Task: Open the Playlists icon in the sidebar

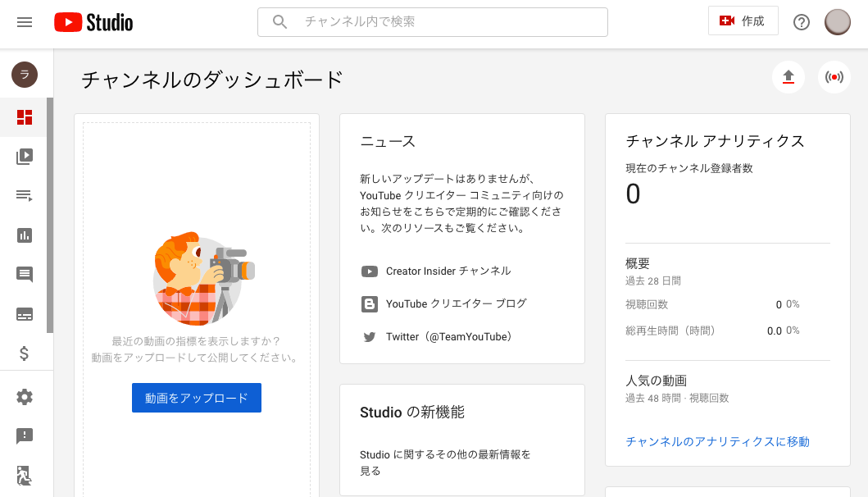Action: 25,195
